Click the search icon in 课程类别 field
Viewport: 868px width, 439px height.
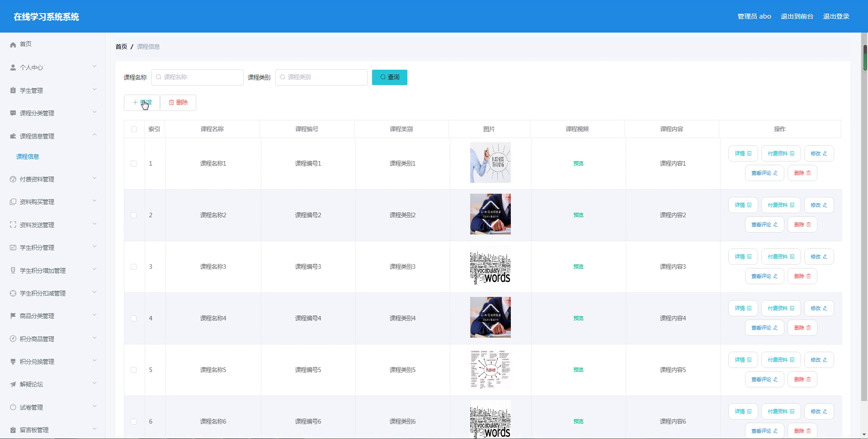coord(283,77)
